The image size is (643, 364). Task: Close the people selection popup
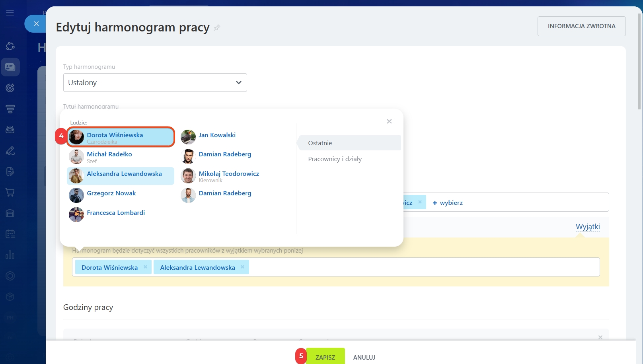(389, 121)
